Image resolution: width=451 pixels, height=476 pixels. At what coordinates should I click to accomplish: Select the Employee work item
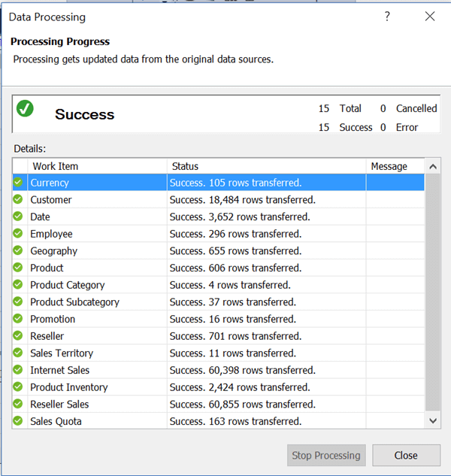coord(219,233)
